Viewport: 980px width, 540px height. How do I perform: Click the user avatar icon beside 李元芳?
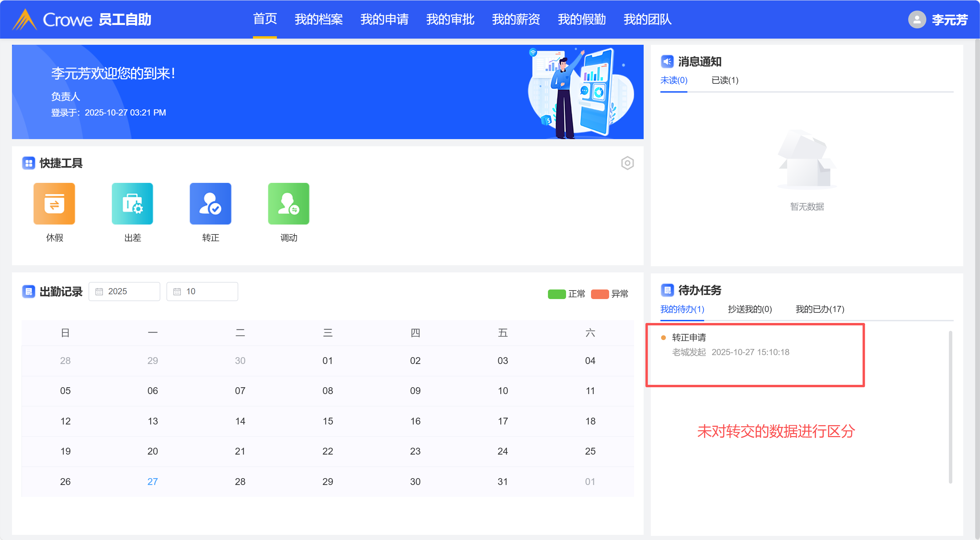click(917, 19)
